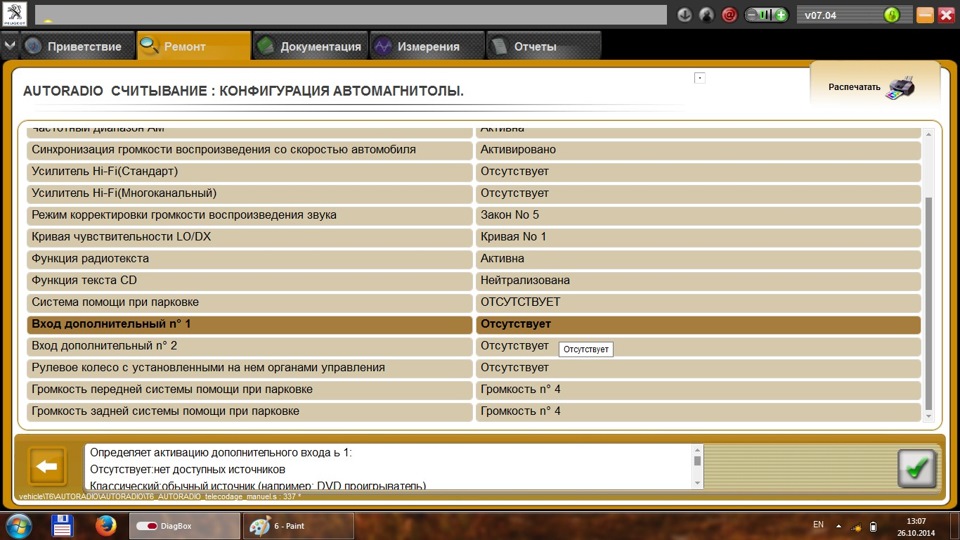Click the EN language indicator in tray

[818, 525]
